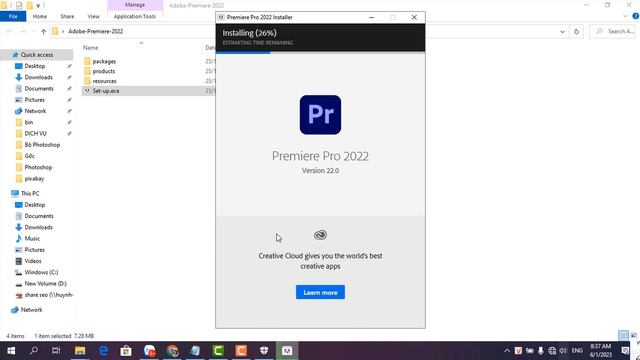640x360 pixels.
Task: Open the volume speaker tray icon
Action: coord(563,351)
